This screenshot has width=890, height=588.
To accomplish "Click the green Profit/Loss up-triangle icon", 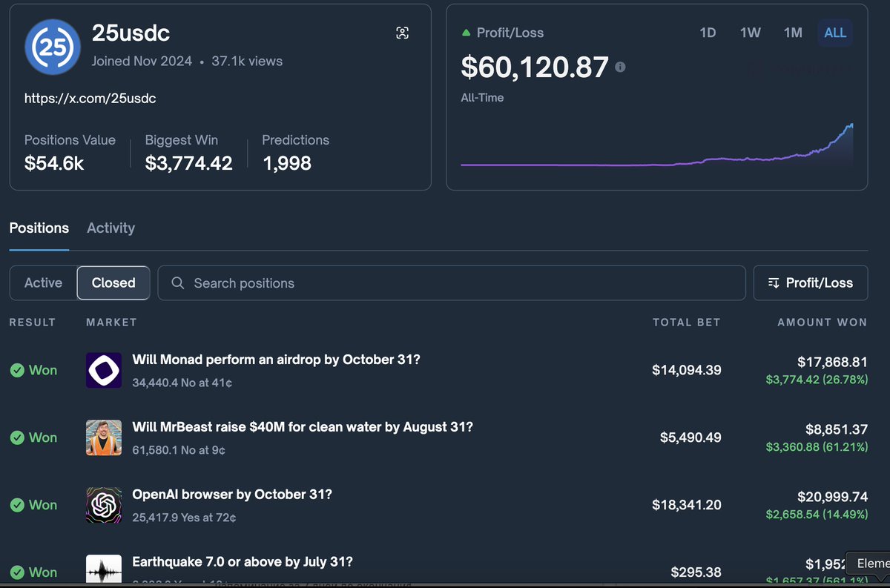I will pos(466,33).
